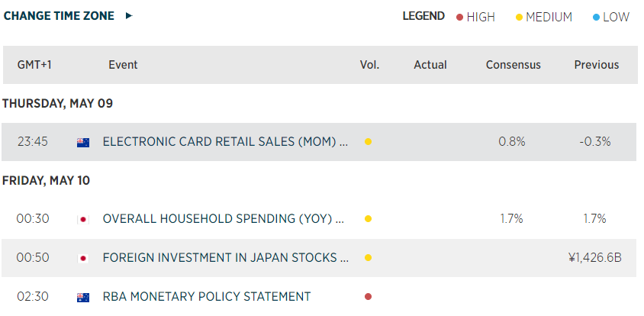Expand Electronic Card Retail Sales (MoM) row
This screenshot has width=644, height=316.
pyautogui.click(x=225, y=142)
